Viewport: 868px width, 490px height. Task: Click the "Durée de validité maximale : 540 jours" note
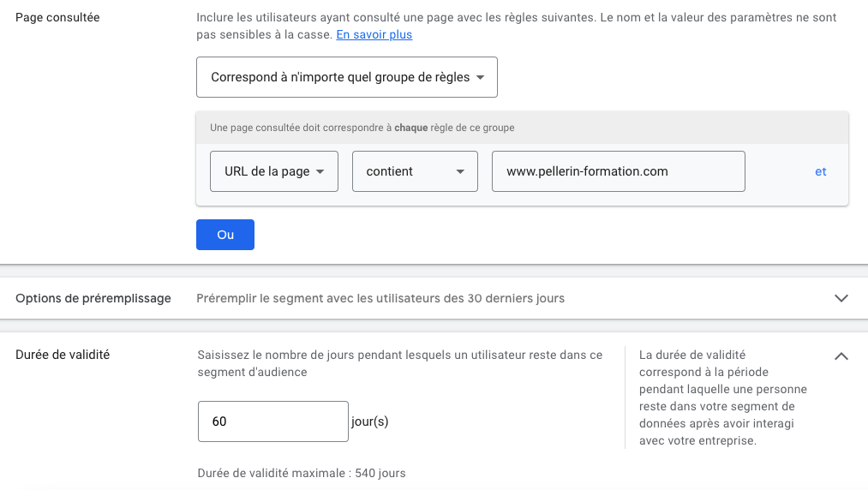pos(302,473)
